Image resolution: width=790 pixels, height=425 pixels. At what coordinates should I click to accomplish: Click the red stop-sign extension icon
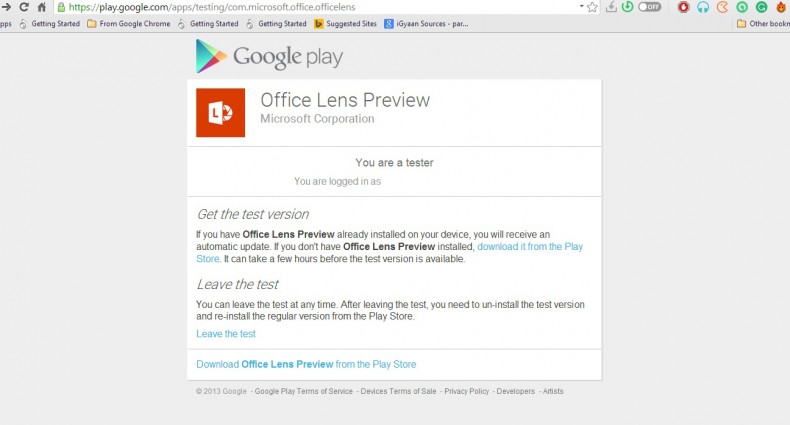pyautogui.click(x=684, y=6)
